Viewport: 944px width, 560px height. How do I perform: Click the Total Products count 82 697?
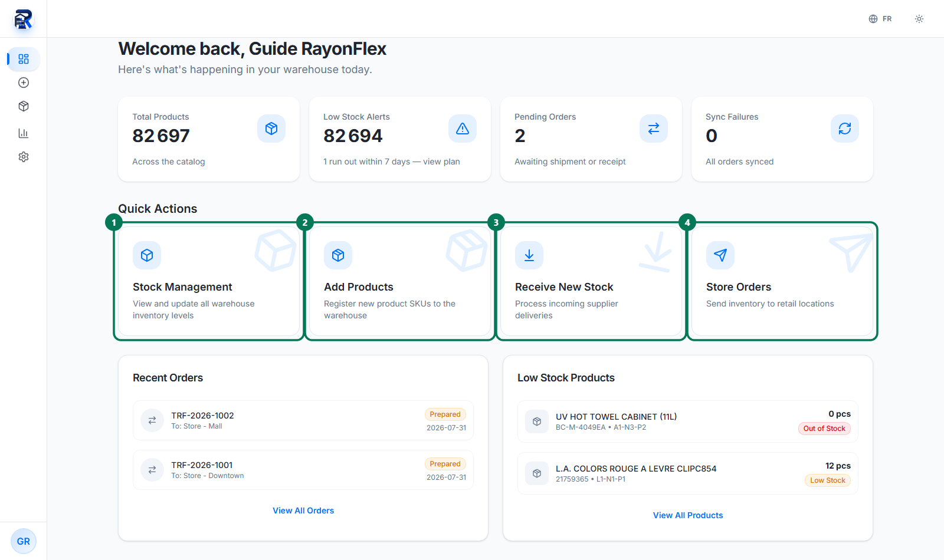161,136
